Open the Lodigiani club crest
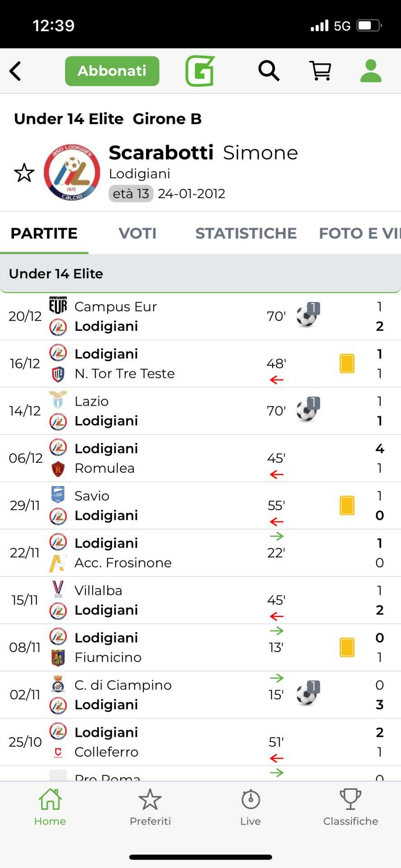The width and height of the screenshot is (401, 868). coord(72,173)
